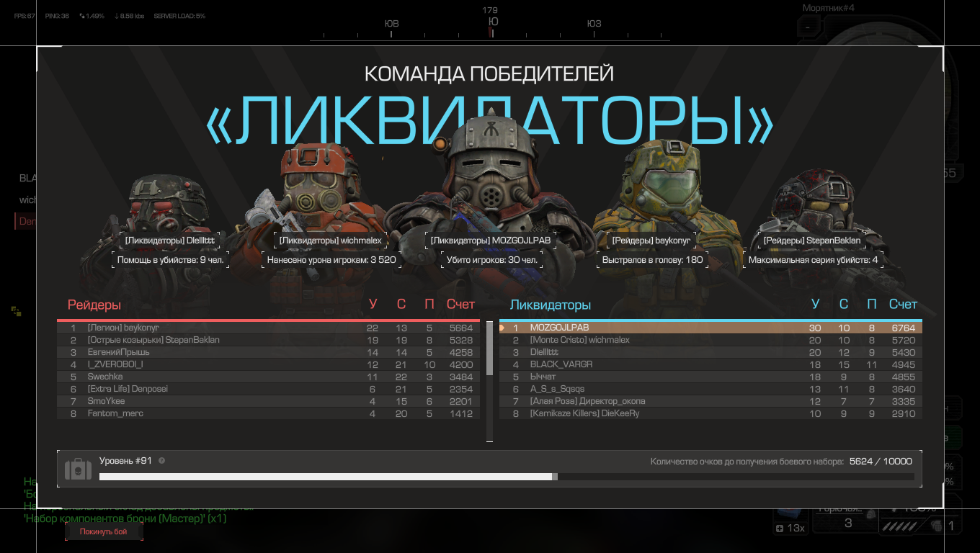Click У column header in Рейдеры table
The width and height of the screenshot is (980, 553).
(373, 304)
